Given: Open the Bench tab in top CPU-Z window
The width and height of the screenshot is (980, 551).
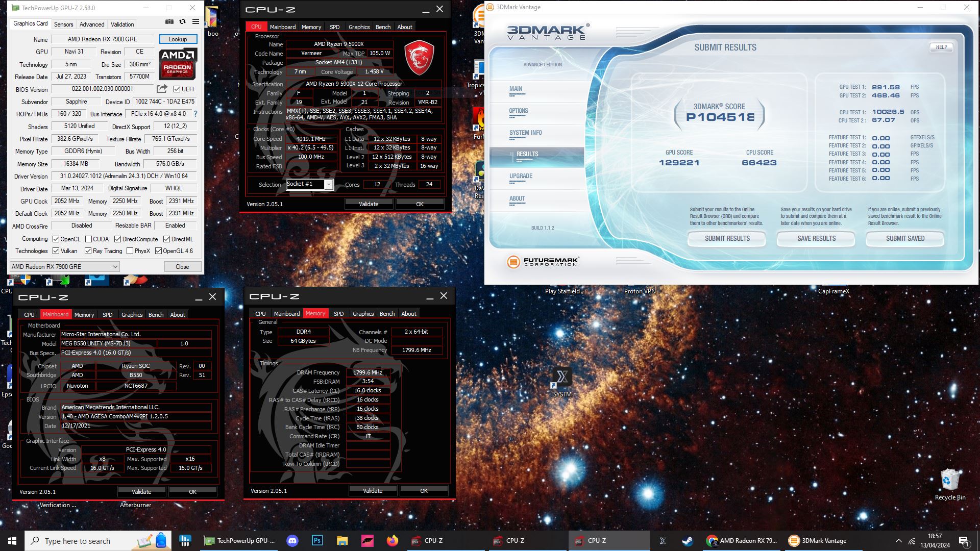Looking at the screenshot, I should [383, 27].
